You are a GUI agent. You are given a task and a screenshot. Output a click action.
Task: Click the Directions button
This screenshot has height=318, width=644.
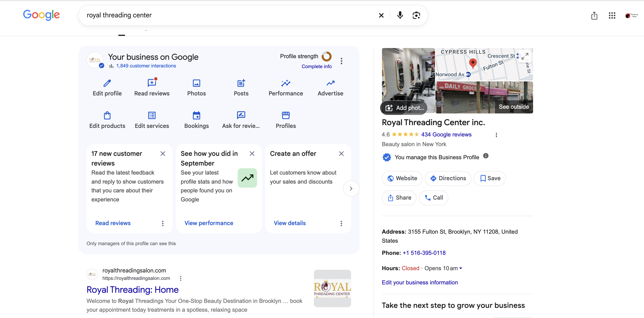point(448,178)
